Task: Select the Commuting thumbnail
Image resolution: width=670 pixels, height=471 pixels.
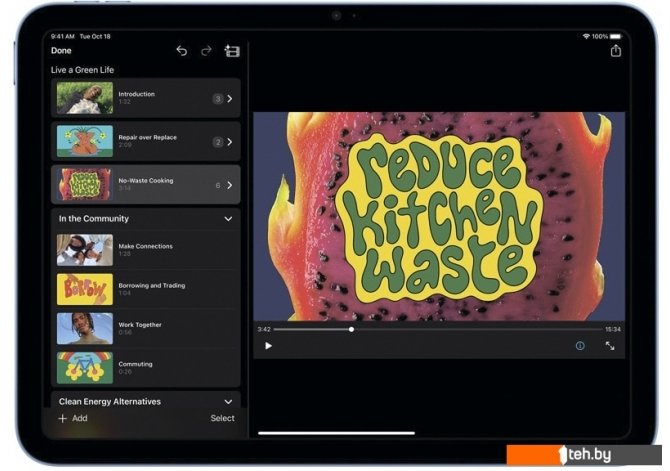Action: pos(85,368)
